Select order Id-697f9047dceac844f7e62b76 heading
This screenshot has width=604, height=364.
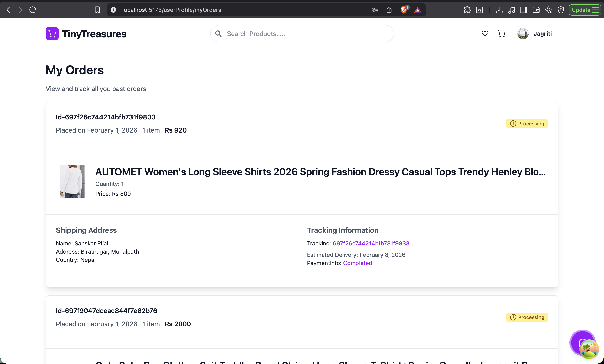click(107, 311)
